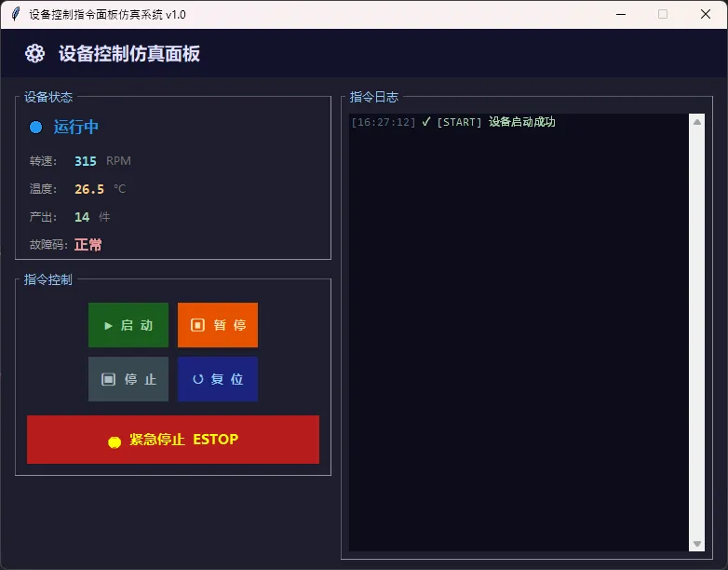
Task: Click the [16:27:12] log timestamp
Action: (384, 122)
